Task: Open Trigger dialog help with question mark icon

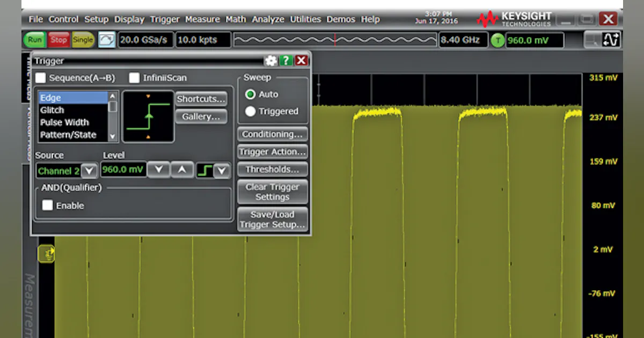Action: [x=286, y=61]
